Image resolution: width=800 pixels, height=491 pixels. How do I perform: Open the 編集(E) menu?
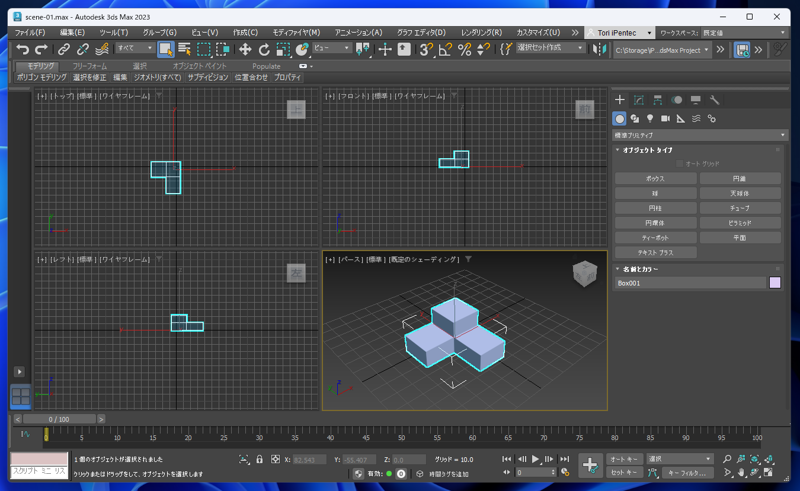pos(72,33)
